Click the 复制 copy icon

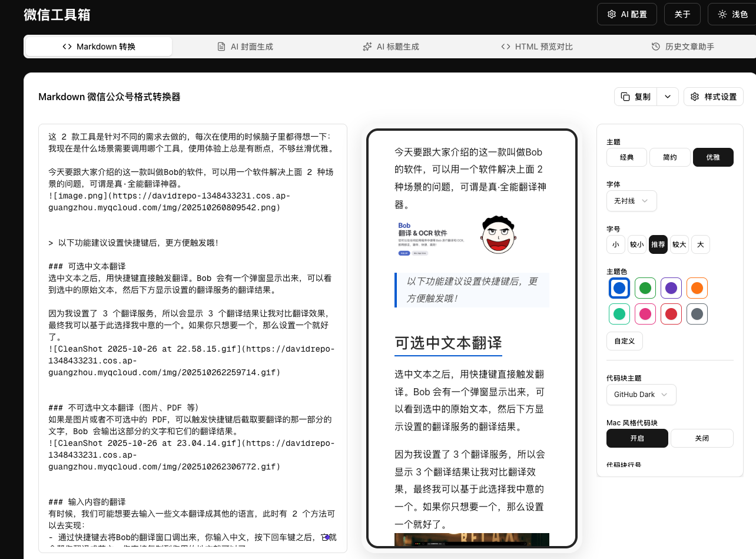(625, 97)
